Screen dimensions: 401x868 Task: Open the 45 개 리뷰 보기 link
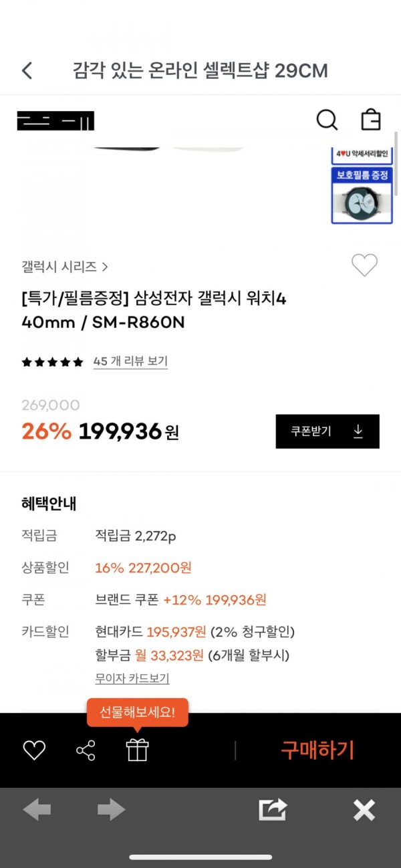(x=130, y=361)
